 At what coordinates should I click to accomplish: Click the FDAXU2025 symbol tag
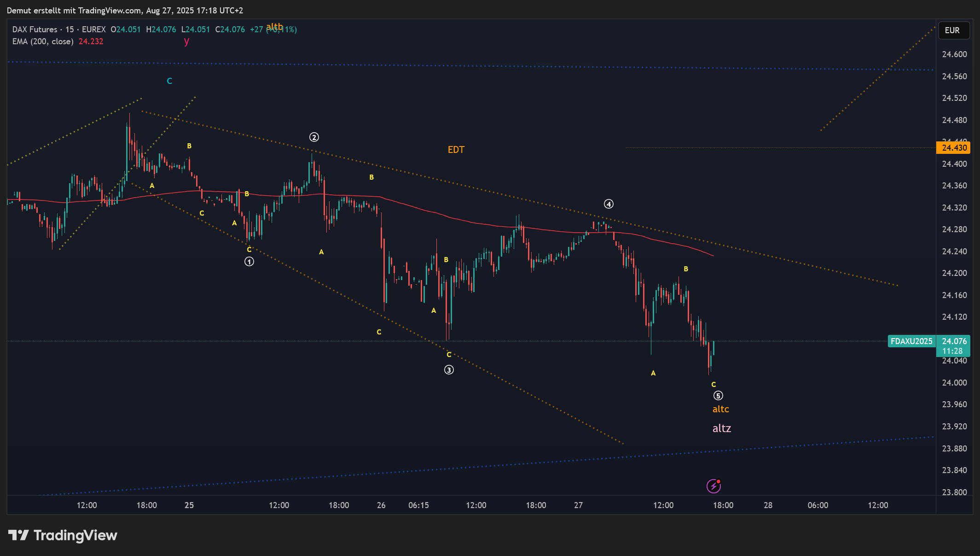click(911, 341)
